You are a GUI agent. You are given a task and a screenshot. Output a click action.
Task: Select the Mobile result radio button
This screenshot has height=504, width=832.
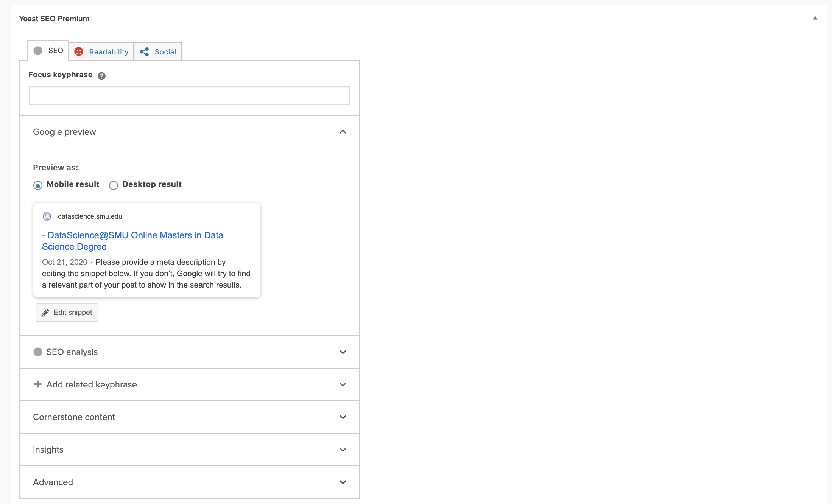click(38, 185)
